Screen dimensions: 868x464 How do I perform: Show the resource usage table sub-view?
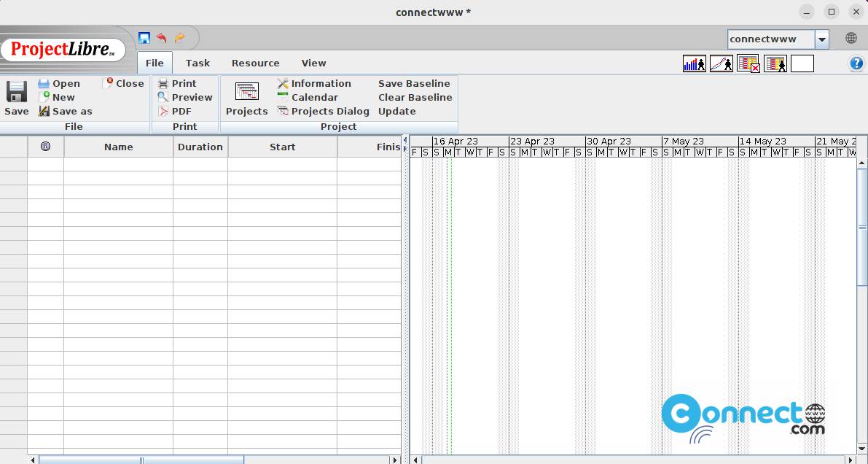coord(775,63)
